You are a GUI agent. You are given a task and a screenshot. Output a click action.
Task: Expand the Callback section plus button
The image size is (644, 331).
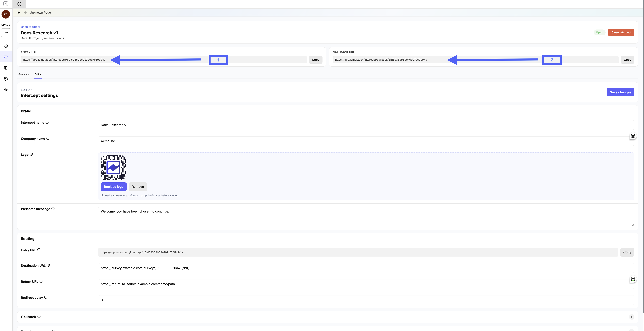[632, 317]
